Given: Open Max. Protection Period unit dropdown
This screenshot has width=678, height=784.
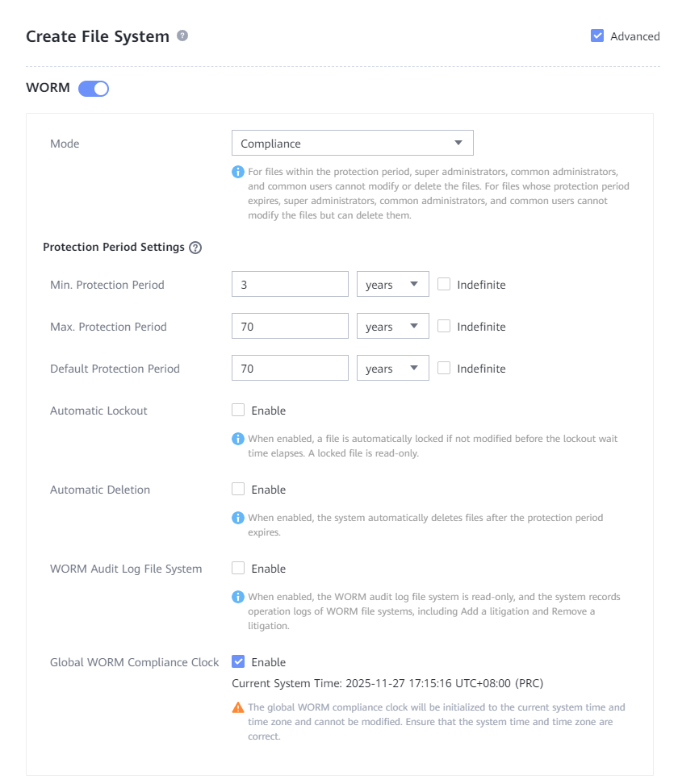Looking at the screenshot, I should point(392,326).
